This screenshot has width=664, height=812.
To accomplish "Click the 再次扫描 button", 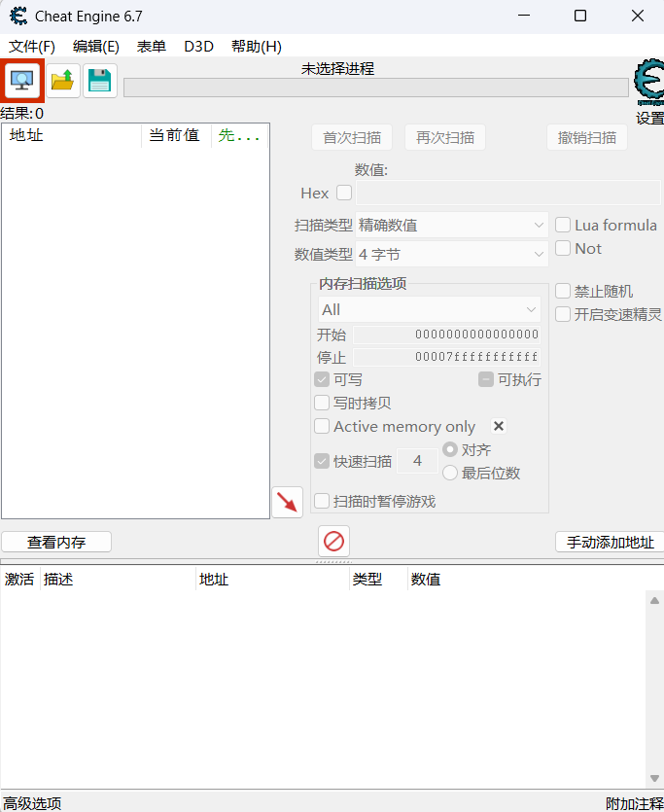I will (445, 137).
